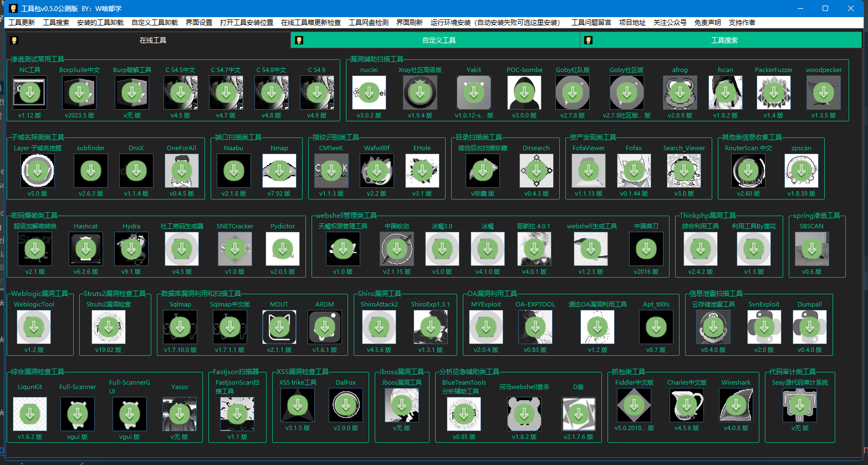Open the 工具搜索 tab
Screen dimensions: 868x465
tap(721, 40)
